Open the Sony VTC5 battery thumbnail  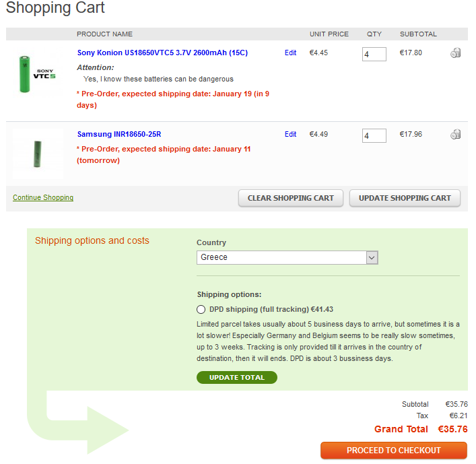click(x=38, y=73)
